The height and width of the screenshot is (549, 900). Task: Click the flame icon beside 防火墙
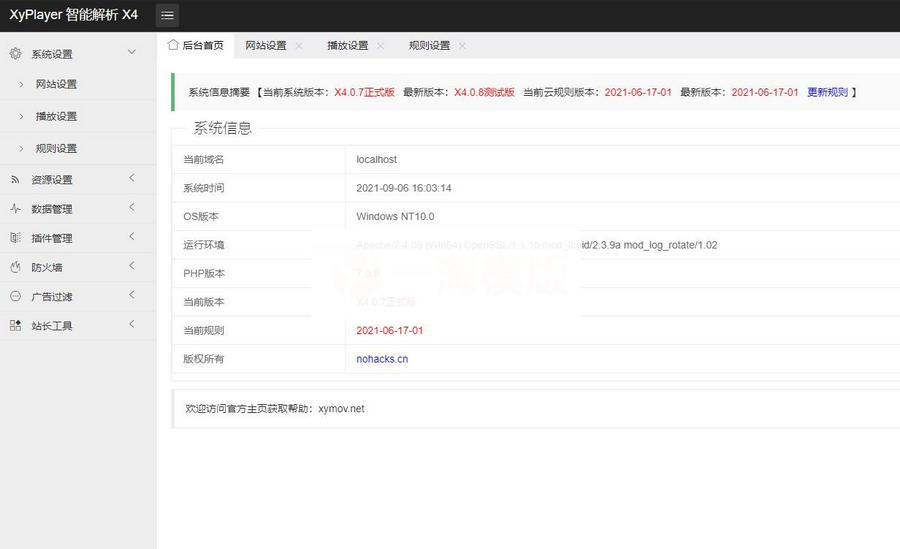point(14,267)
